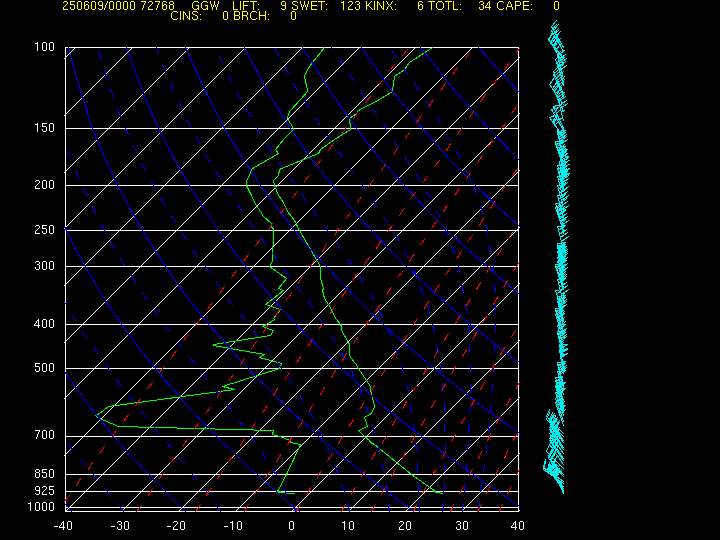The height and width of the screenshot is (540, 720).
Task: Click the cyan wind barb profile column
Action: coord(556,257)
